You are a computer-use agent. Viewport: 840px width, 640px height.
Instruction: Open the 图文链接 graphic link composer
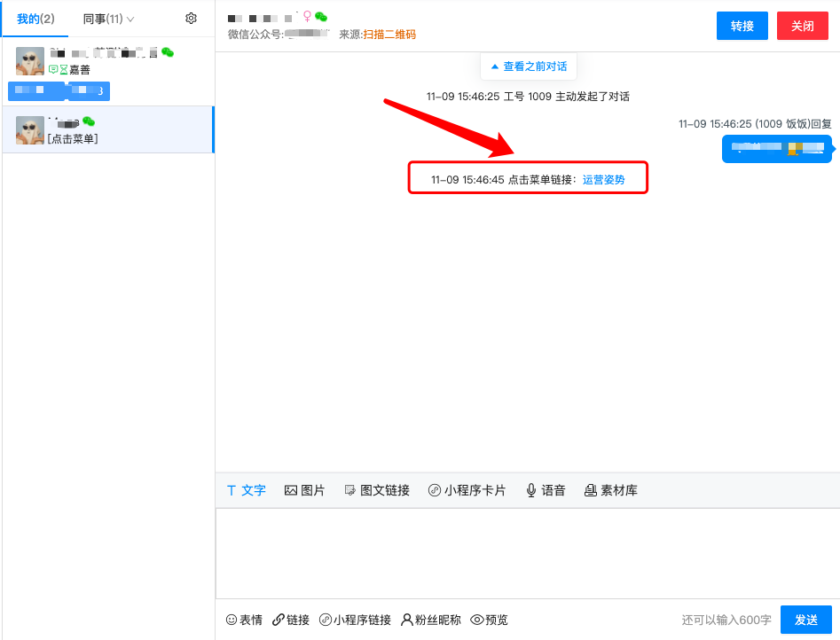(376, 489)
